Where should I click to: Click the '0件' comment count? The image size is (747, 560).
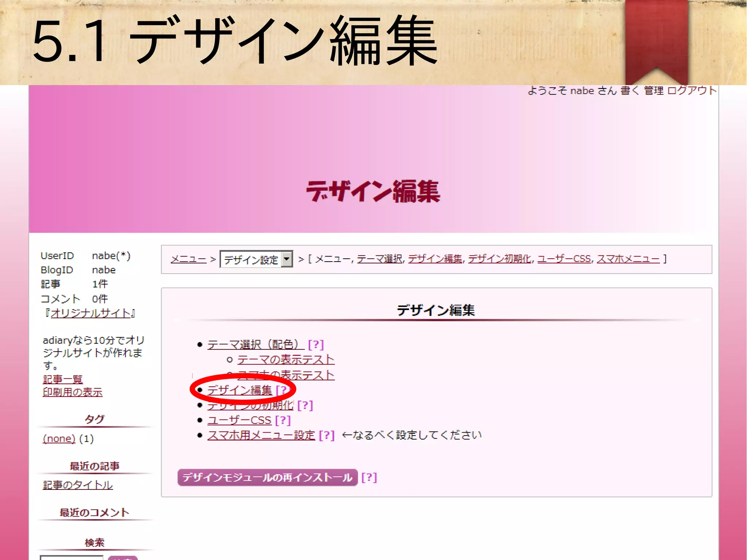[100, 299]
